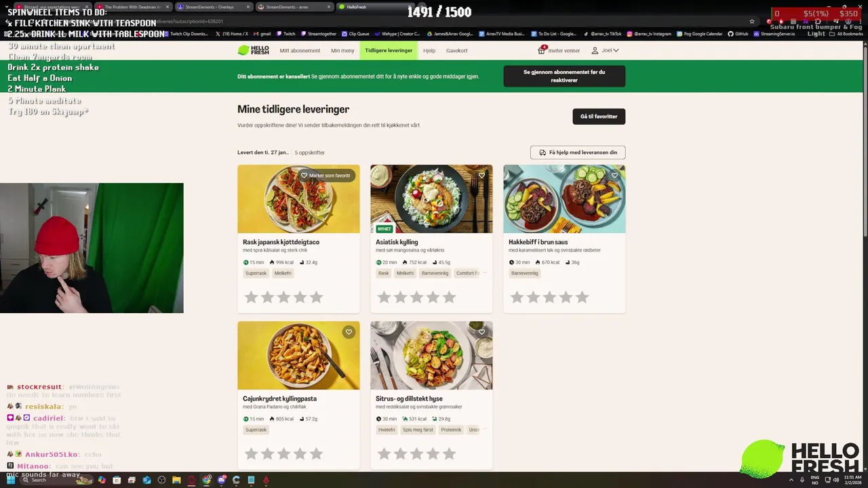This screenshot has width=868, height=488.
Task: Rate Asiatisk kylling one star
Action: 384,297
